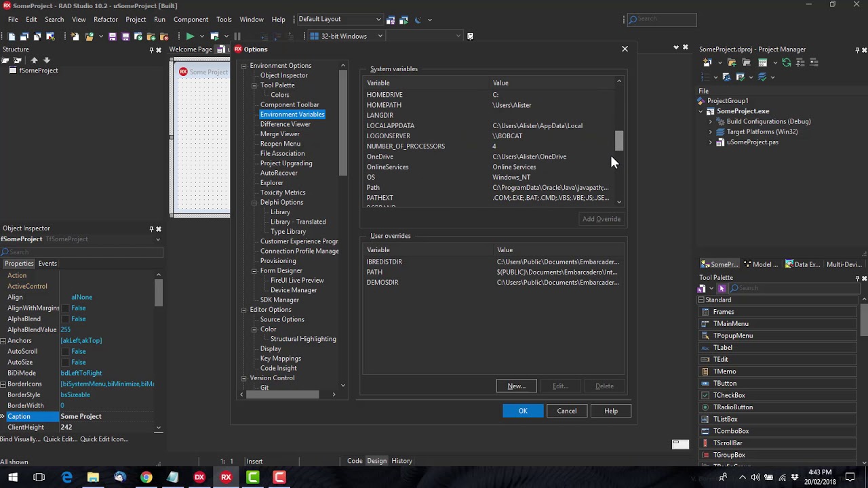Image resolution: width=868 pixels, height=488 pixels.
Task: Switch to the Code tab at bottom
Action: pos(355,461)
